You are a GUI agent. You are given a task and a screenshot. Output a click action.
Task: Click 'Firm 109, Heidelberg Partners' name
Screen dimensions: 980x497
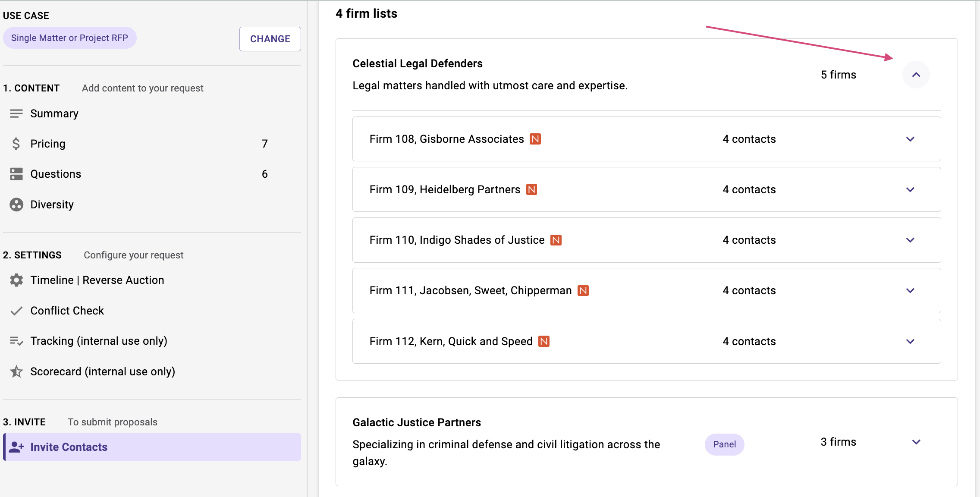[445, 189]
